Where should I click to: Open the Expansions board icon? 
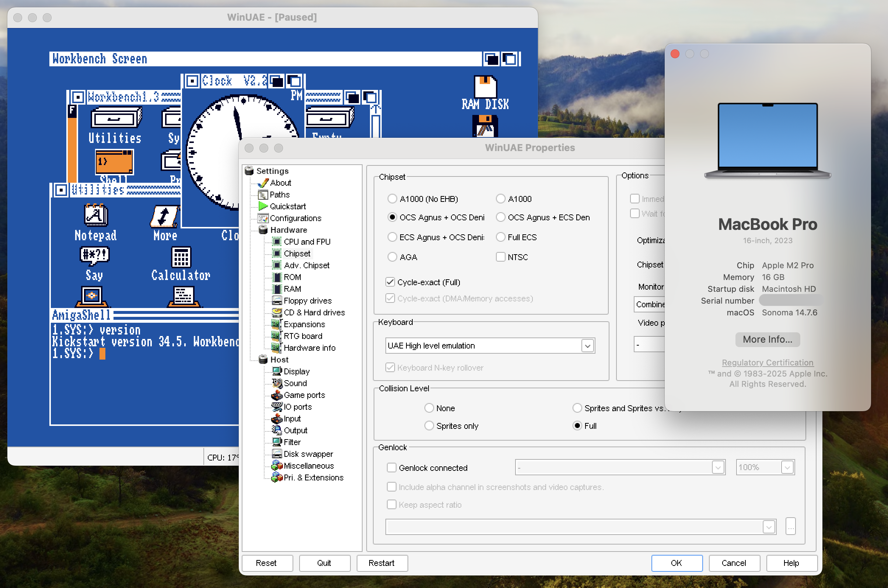(277, 324)
